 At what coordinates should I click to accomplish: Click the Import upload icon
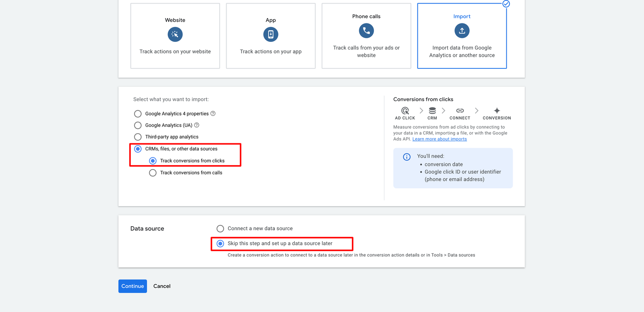coord(462,31)
